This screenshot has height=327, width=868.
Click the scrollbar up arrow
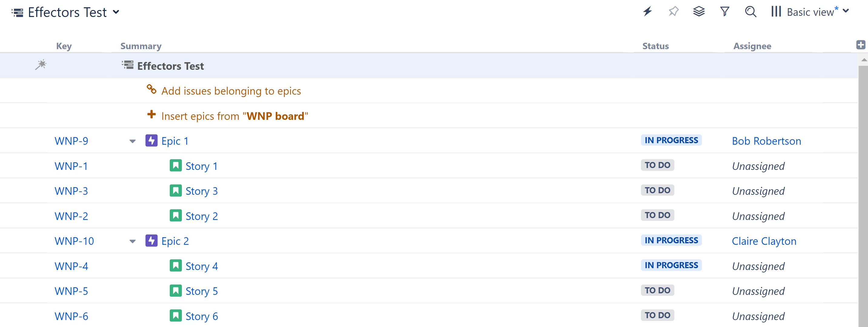pos(864,60)
